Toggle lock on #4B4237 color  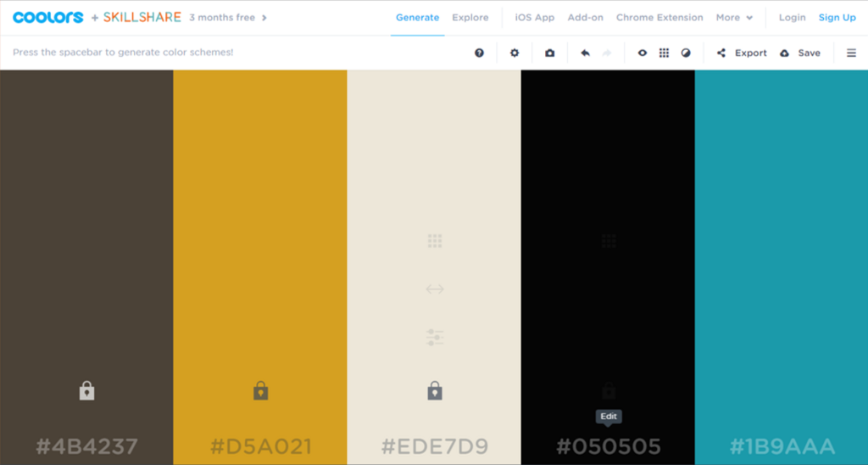(87, 390)
